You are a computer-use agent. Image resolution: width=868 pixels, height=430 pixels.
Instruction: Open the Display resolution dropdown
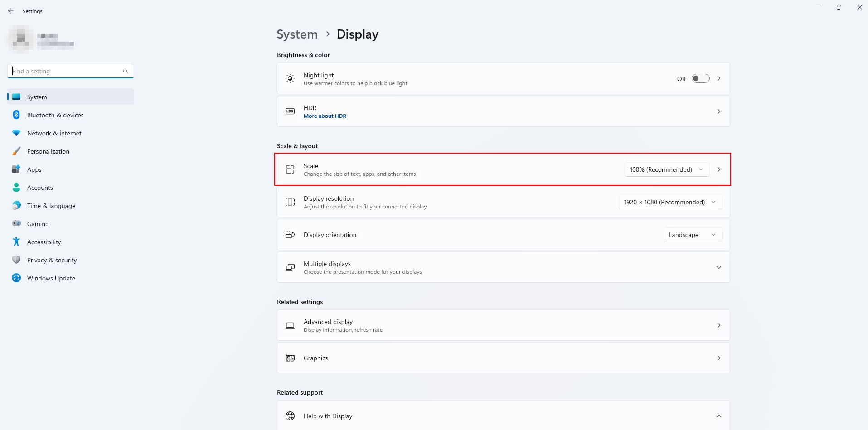tap(670, 202)
